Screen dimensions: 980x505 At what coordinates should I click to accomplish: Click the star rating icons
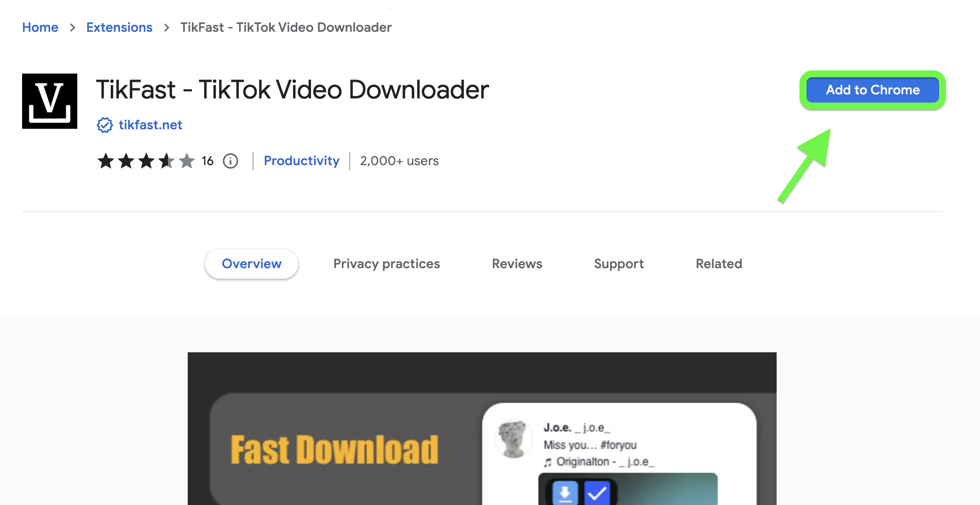pos(146,161)
